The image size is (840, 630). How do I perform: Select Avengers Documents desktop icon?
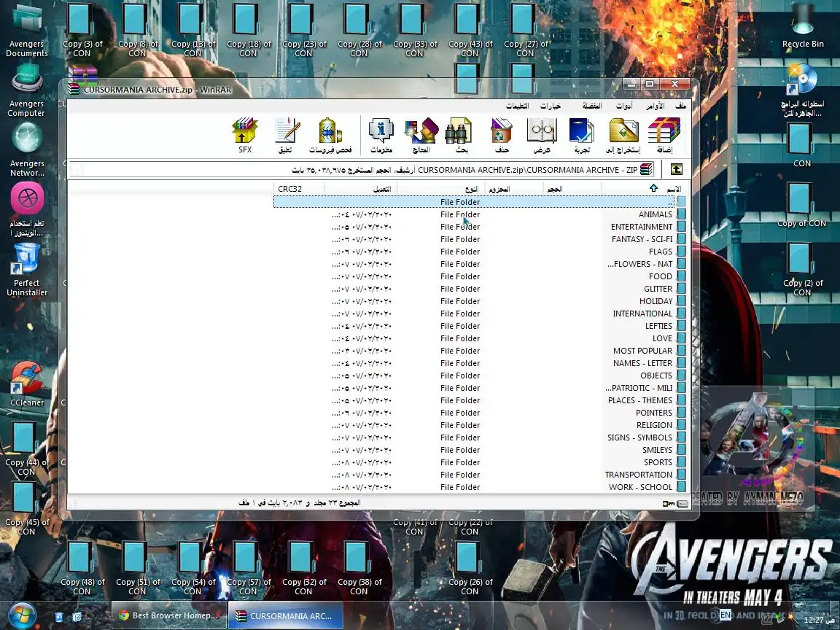(27, 31)
